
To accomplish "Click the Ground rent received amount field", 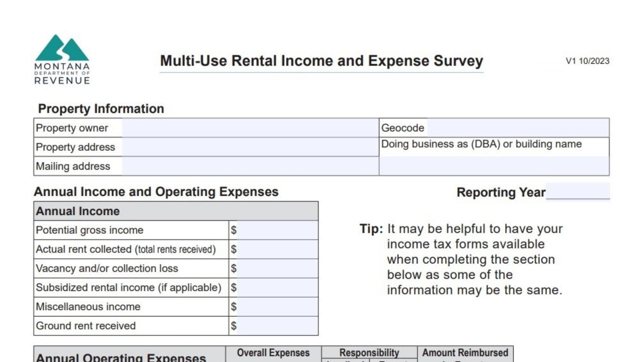I will tap(277, 326).
